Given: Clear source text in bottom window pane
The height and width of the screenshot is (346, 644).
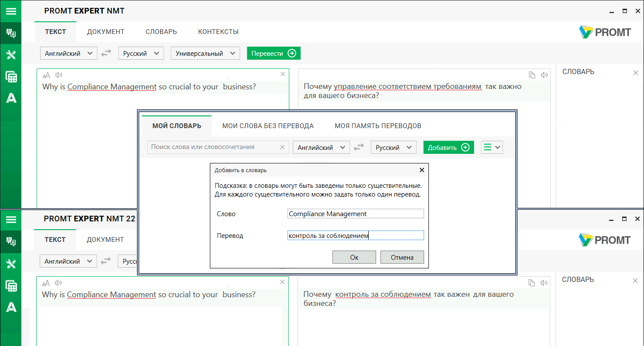Looking at the screenshot, I should coord(282,282).
